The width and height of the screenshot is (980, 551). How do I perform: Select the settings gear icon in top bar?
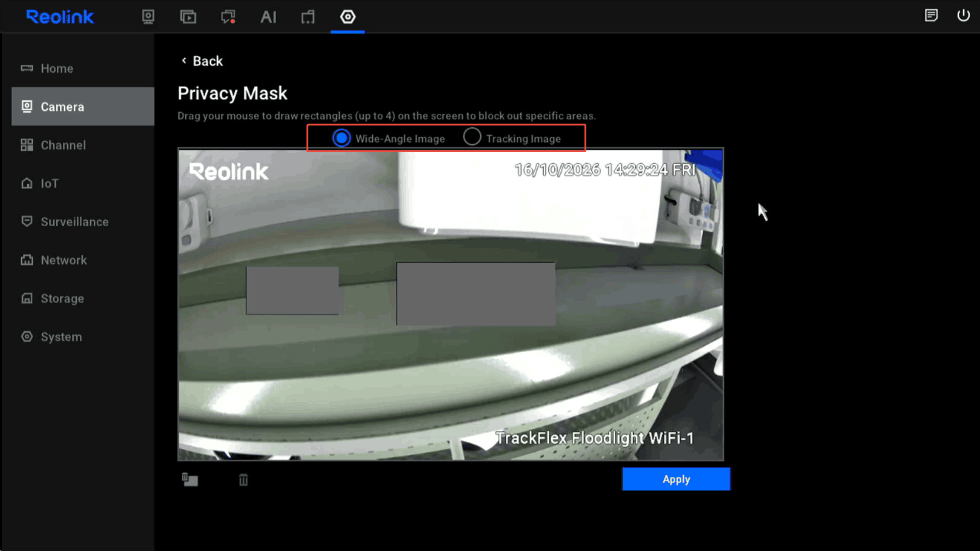[x=348, y=16]
